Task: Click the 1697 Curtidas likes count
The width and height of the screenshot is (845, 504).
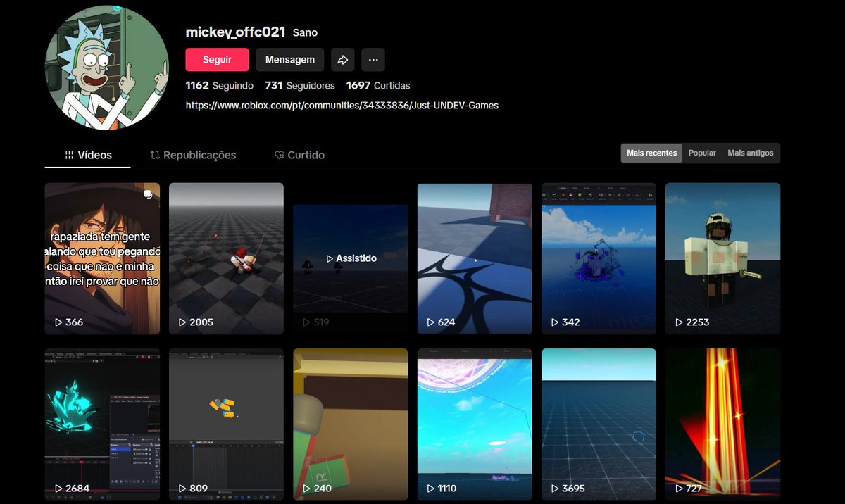Action: point(378,85)
